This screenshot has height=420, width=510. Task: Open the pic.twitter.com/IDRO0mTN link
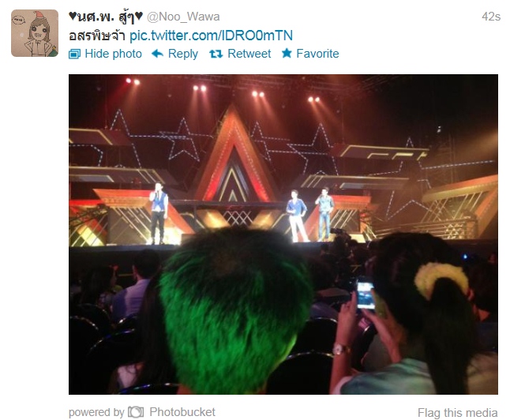click(211, 36)
